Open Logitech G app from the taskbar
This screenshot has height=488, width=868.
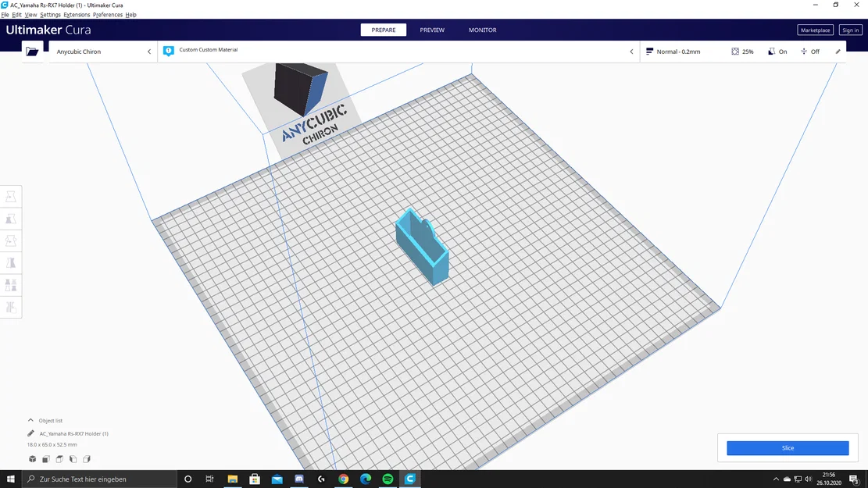coord(321,479)
